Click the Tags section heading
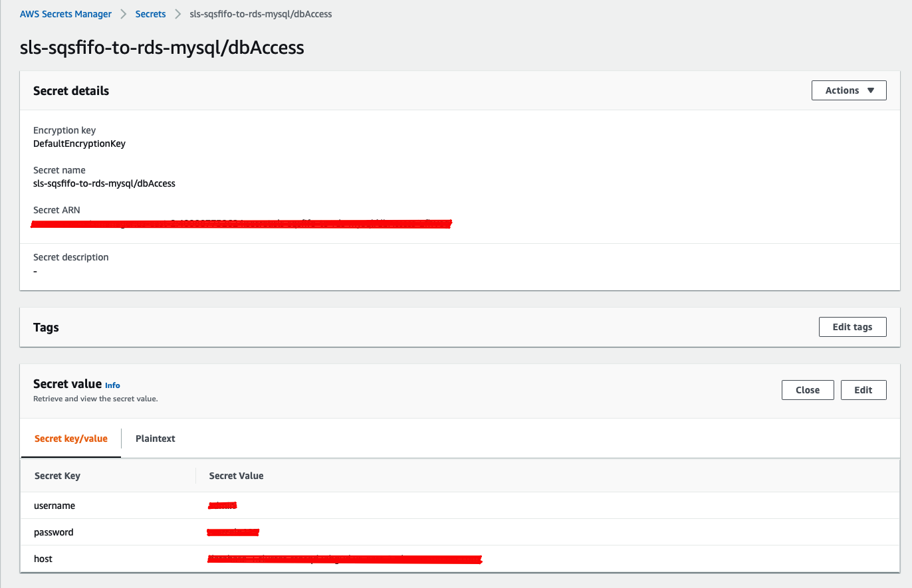 click(x=46, y=328)
